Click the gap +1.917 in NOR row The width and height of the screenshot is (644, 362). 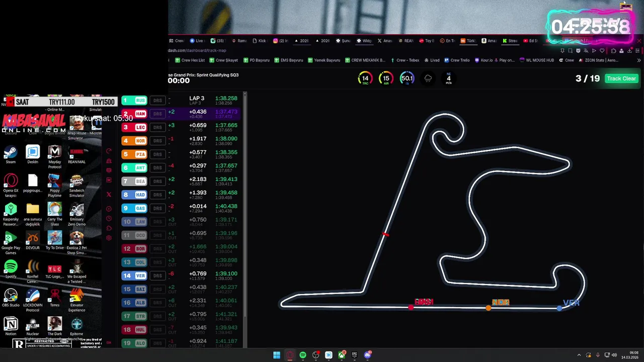(198, 139)
